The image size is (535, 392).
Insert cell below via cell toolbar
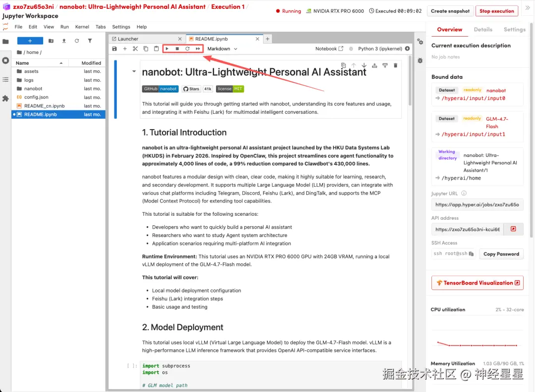click(385, 65)
